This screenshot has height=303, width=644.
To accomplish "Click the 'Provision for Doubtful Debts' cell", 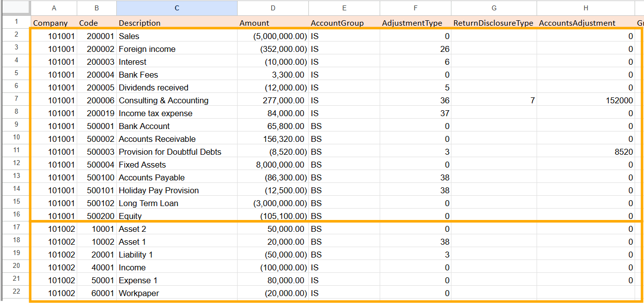I will coord(177,152).
